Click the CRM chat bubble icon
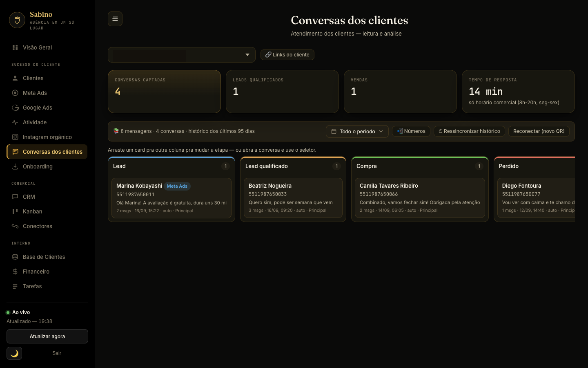The width and height of the screenshot is (588, 368). [x=15, y=197]
